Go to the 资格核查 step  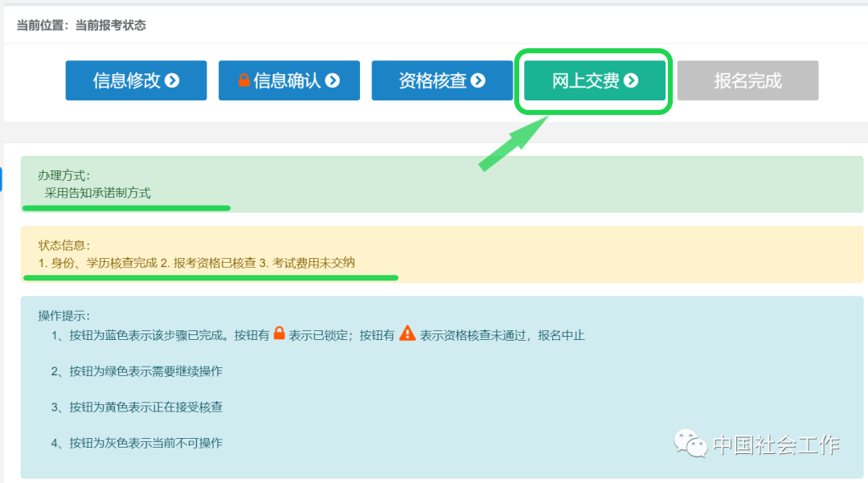pos(433,80)
